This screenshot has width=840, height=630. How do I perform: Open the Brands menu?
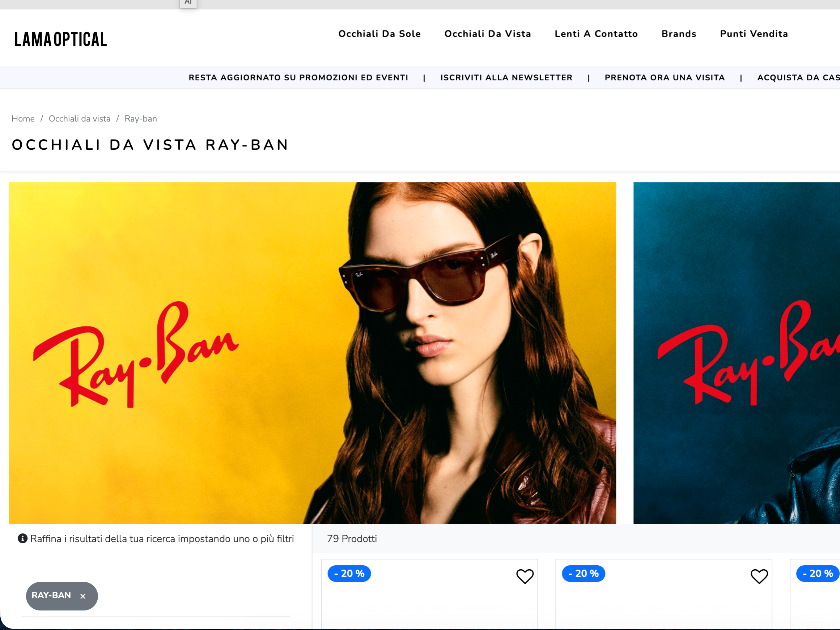pyautogui.click(x=679, y=34)
